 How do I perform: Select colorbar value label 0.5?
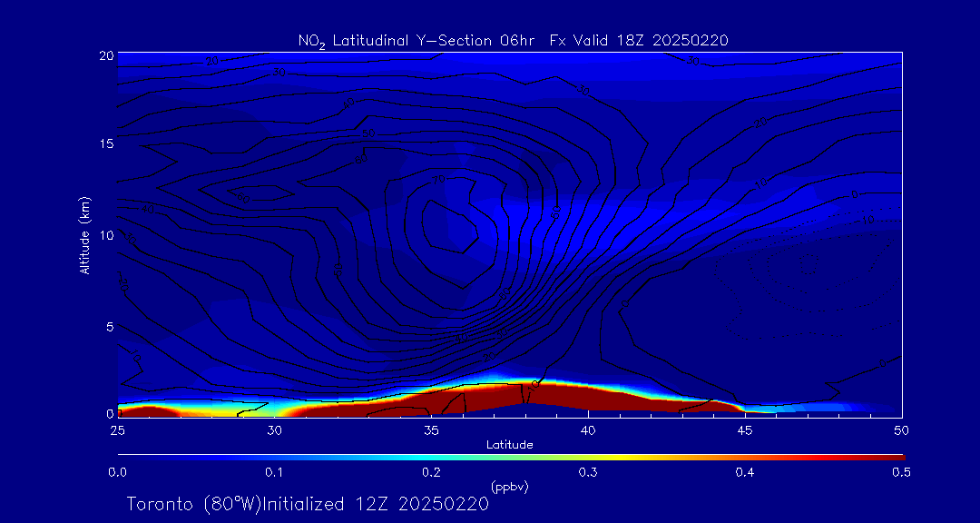tap(901, 473)
